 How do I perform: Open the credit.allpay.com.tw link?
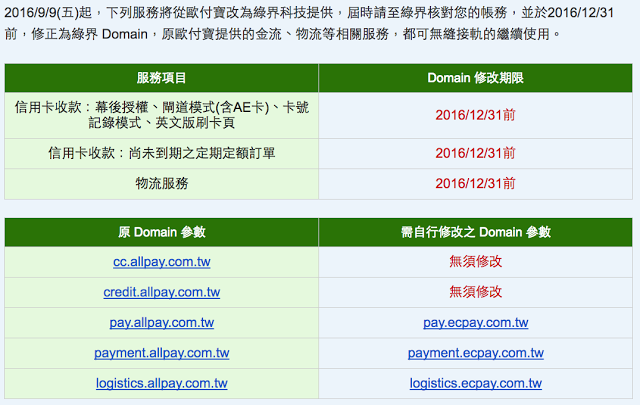162,292
